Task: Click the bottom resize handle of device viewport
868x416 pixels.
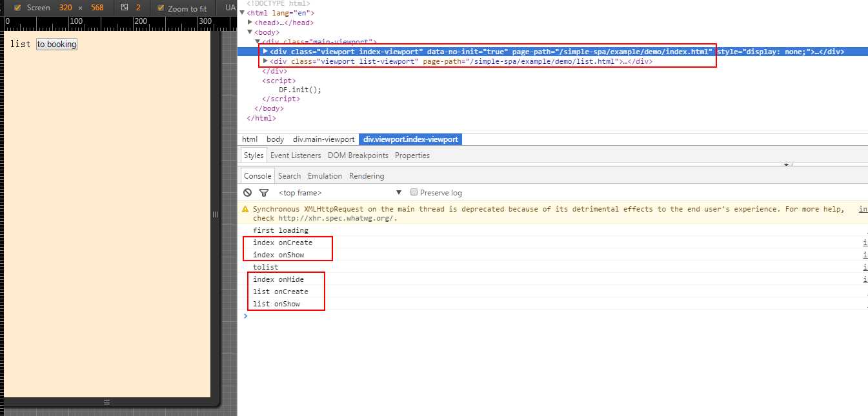Action: click(107, 402)
